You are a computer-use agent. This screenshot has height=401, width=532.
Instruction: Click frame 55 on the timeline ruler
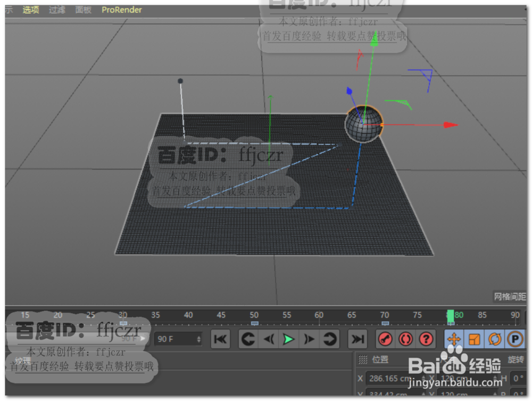(287, 315)
